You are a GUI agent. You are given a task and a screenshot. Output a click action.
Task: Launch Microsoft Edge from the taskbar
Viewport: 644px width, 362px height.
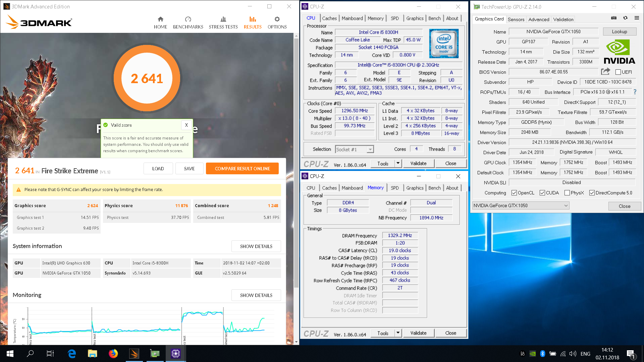click(72, 354)
